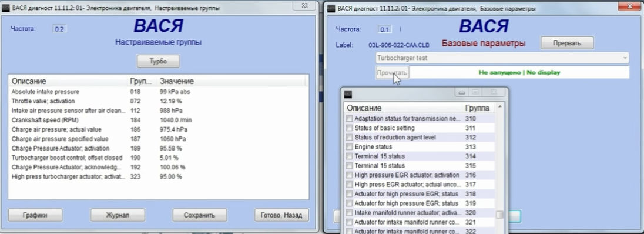Check the Engine status checkbox
This screenshot has width=644, height=234.
click(x=349, y=147)
